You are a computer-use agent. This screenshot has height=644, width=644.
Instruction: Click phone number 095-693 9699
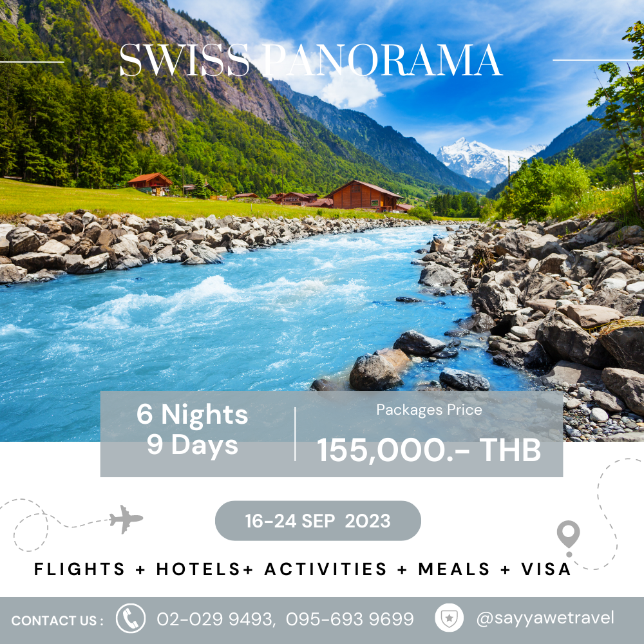(x=350, y=619)
